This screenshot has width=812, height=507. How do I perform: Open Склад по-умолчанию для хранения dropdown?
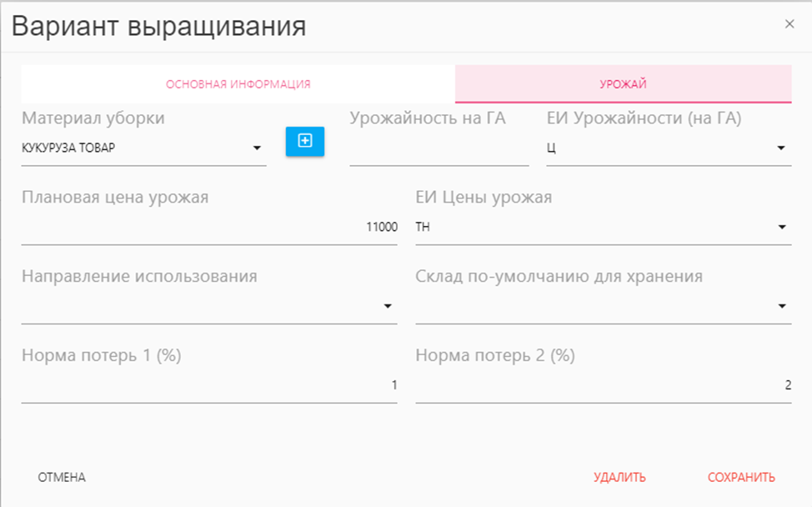pyautogui.click(x=781, y=307)
